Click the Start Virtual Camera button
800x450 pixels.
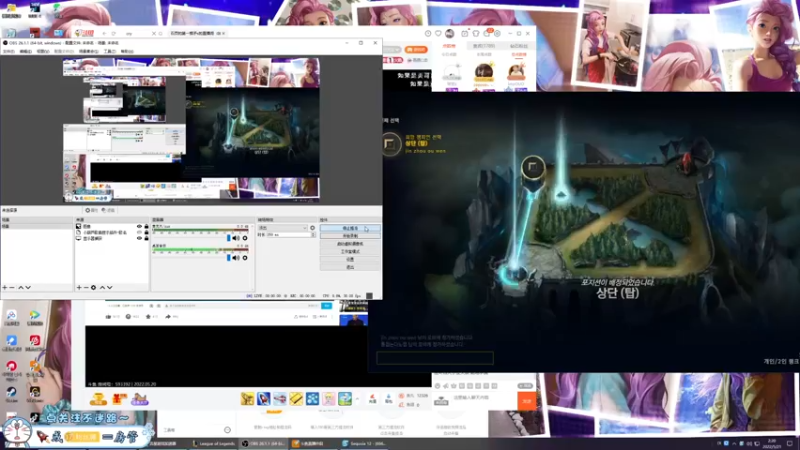point(350,244)
